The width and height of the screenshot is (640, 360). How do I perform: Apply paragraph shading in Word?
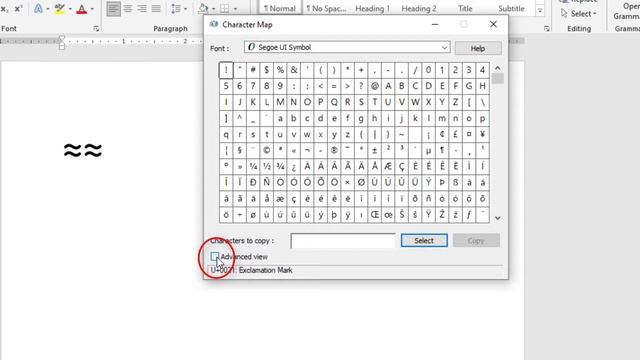pos(203,9)
